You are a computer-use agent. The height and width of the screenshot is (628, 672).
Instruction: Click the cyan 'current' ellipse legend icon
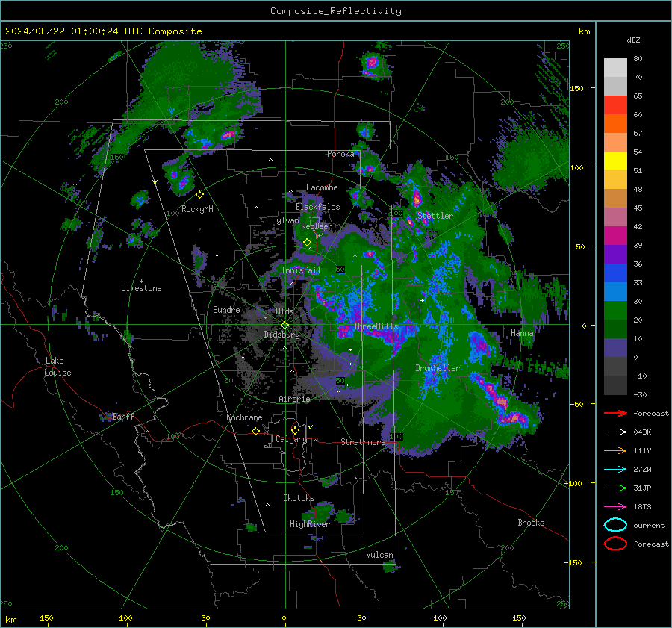(615, 525)
